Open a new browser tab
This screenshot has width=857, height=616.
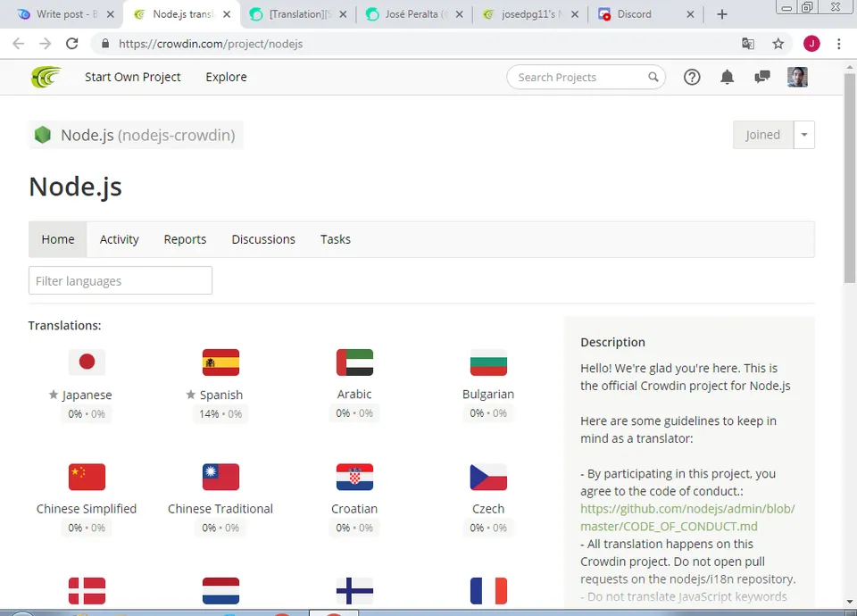(x=722, y=14)
